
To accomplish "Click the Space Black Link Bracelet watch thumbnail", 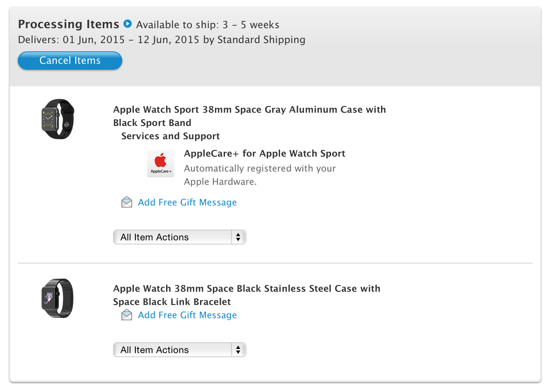I will point(58,298).
